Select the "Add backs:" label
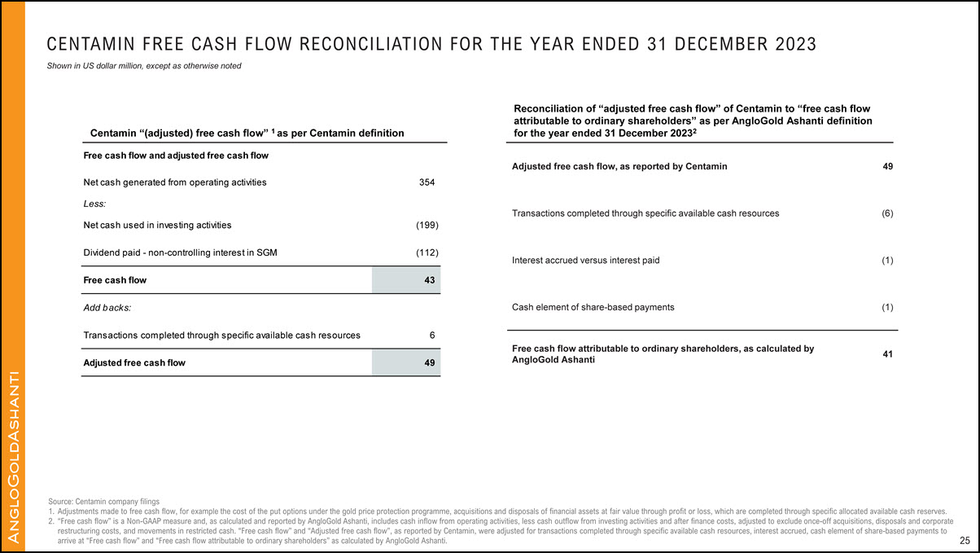Screen dimensions: 980x553 click(107, 308)
